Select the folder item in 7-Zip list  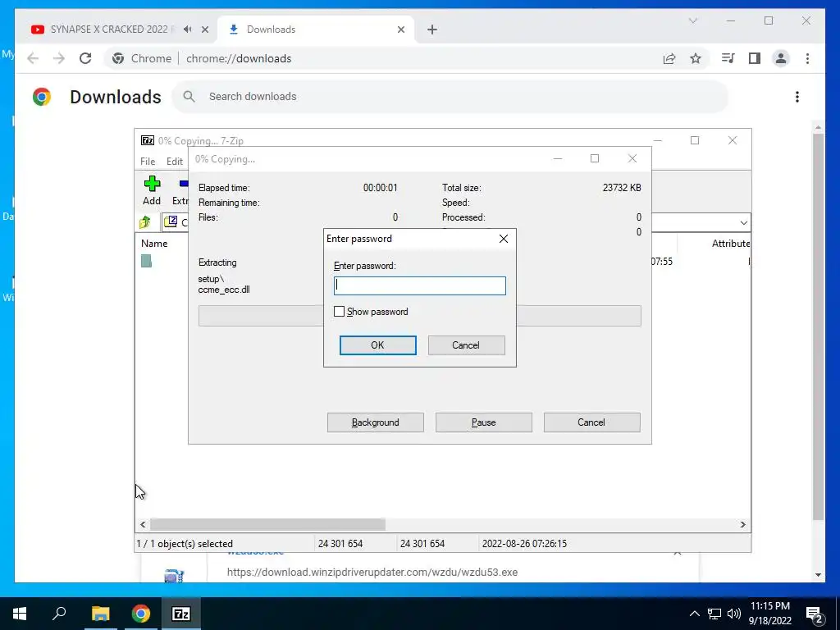point(146,261)
